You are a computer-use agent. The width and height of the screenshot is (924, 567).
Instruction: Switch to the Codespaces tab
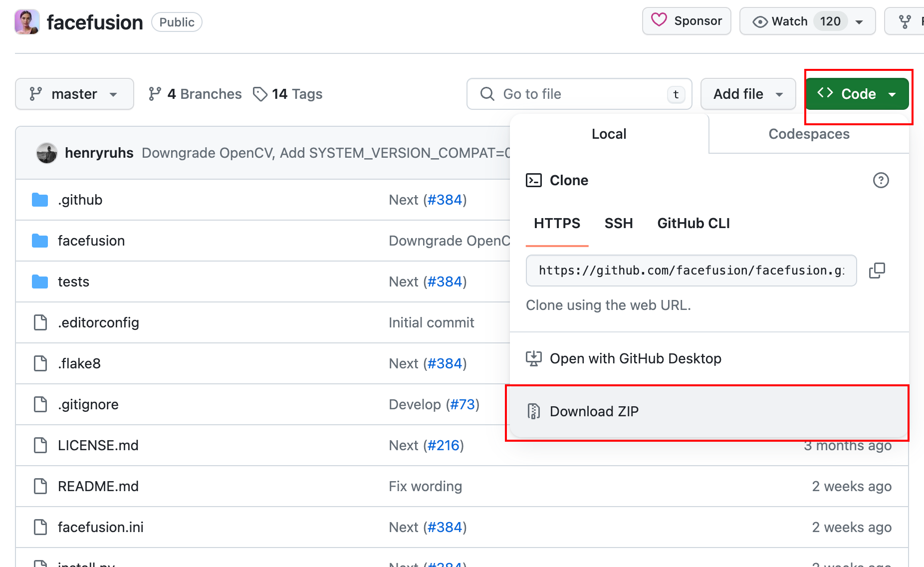click(809, 134)
